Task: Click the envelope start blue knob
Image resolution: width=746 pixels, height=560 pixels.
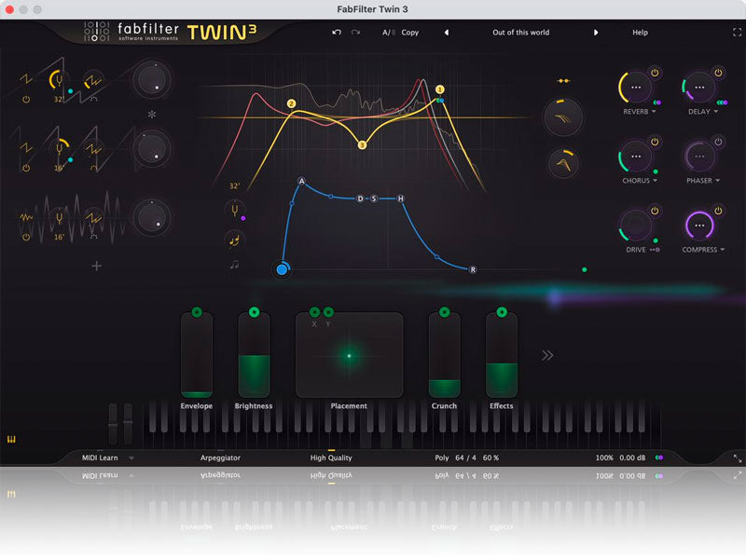Action: [x=282, y=269]
